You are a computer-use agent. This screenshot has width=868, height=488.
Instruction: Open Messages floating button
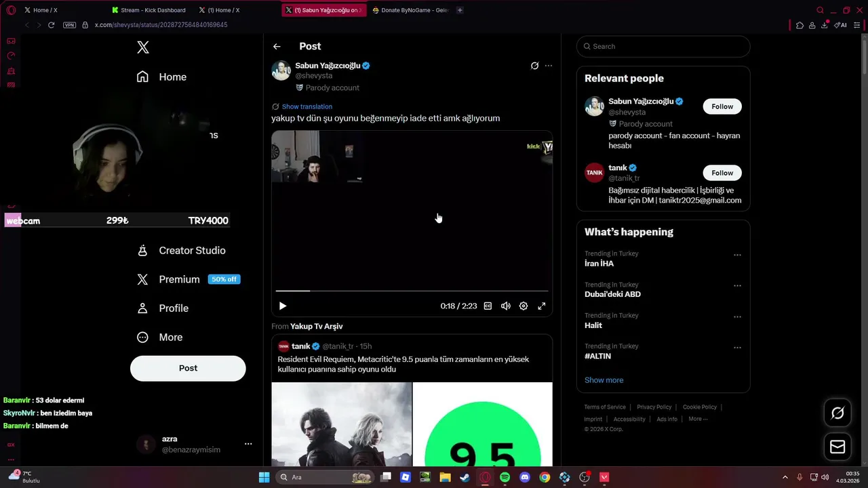(837, 447)
